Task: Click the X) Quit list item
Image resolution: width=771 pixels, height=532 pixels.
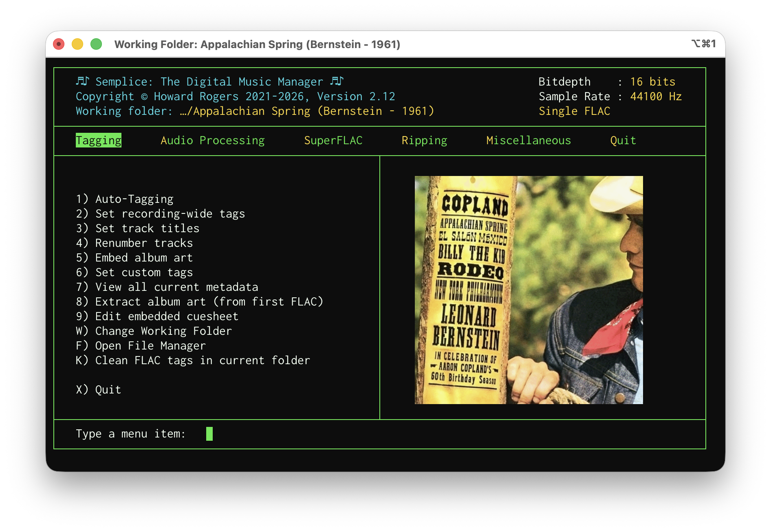Action: [98, 390]
